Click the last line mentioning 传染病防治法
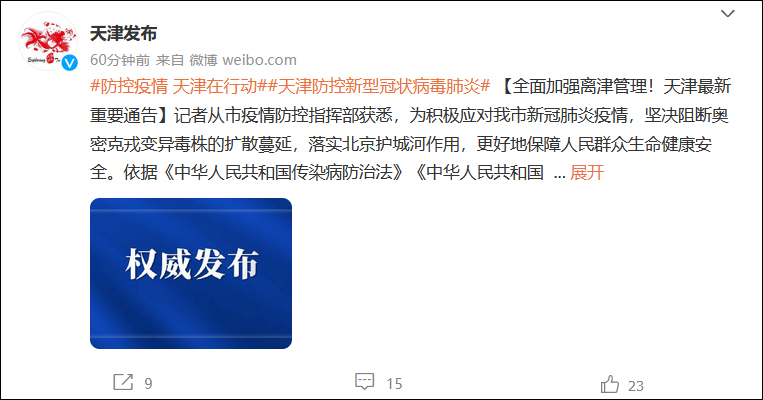The height and width of the screenshot is (400, 763). 317,172
